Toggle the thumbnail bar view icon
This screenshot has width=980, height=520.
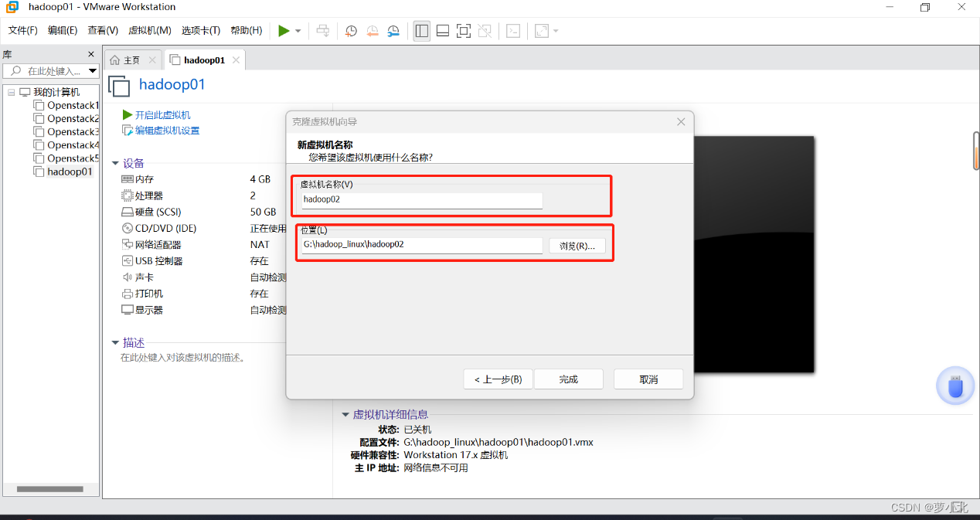[443, 31]
